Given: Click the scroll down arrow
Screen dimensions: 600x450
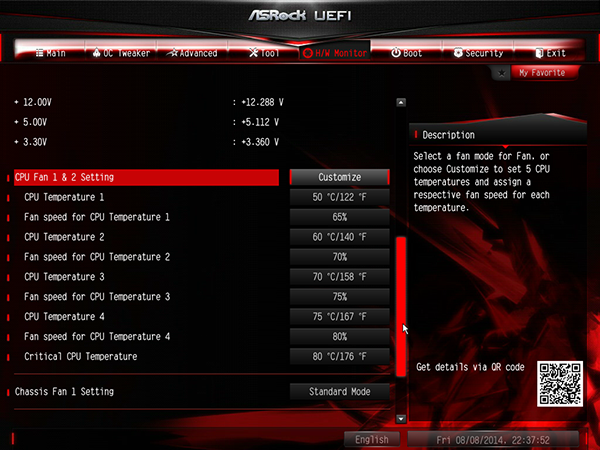Looking at the screenshot, I should point(401,419).
